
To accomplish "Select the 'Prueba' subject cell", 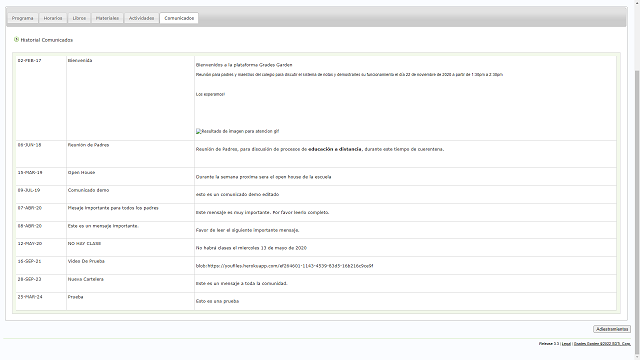I will tap(130, 301).
